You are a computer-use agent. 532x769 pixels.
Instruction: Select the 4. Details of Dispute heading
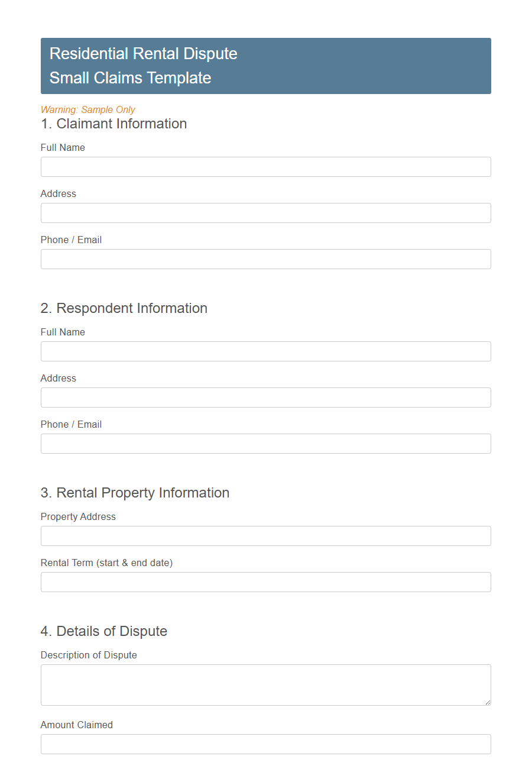coord(103,631)
